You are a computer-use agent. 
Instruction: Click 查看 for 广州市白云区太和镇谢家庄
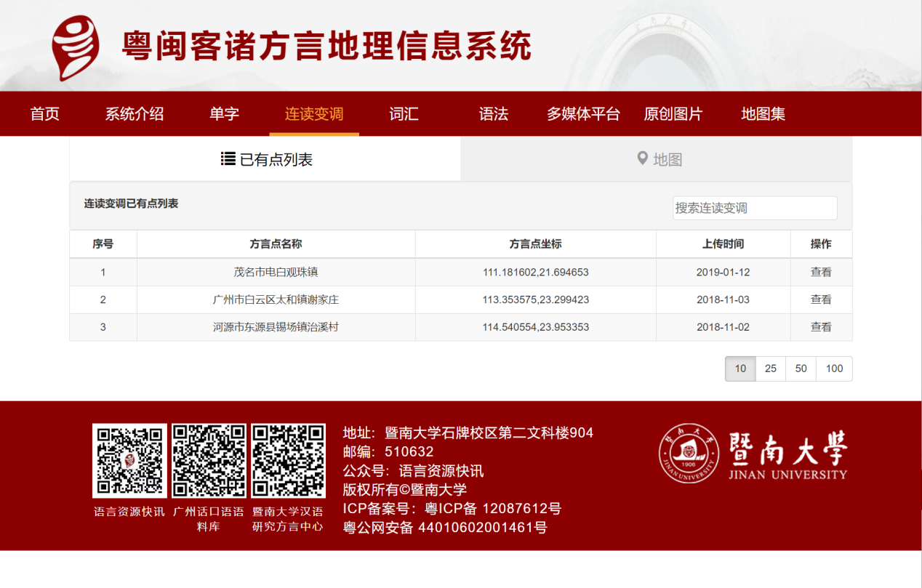[821, 299]
